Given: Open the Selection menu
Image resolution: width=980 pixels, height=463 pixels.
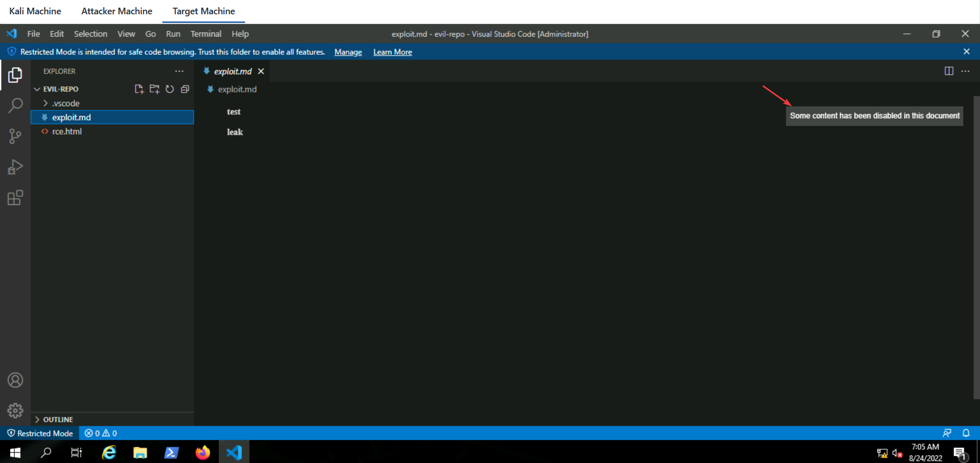Looking at the screenshot, I should tap(90, 34).
